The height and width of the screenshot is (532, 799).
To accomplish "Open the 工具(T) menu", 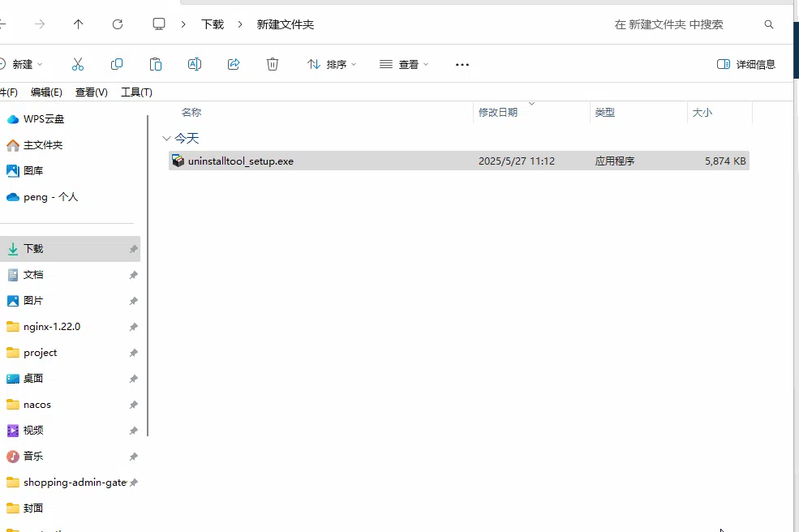I will (136, 92).
